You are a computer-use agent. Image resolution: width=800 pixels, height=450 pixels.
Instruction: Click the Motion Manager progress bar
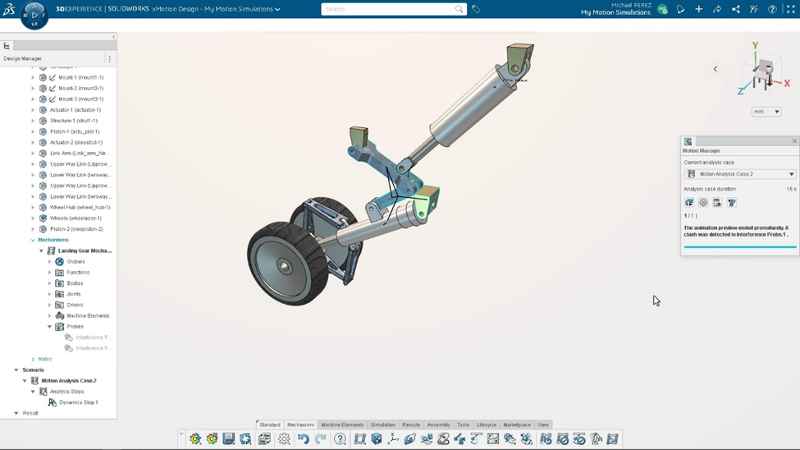click(x=740, y=246)
